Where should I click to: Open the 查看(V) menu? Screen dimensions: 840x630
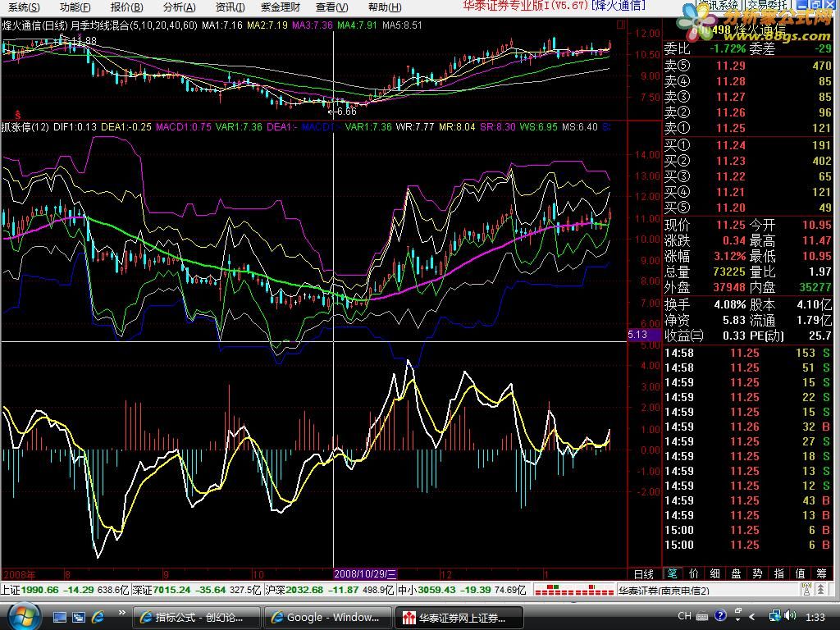pyautogui.click(x=331, y=7)
